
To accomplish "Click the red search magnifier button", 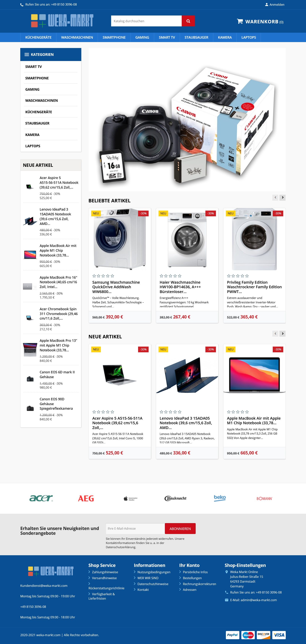I will pyautogui.click(x=188, y=21).
